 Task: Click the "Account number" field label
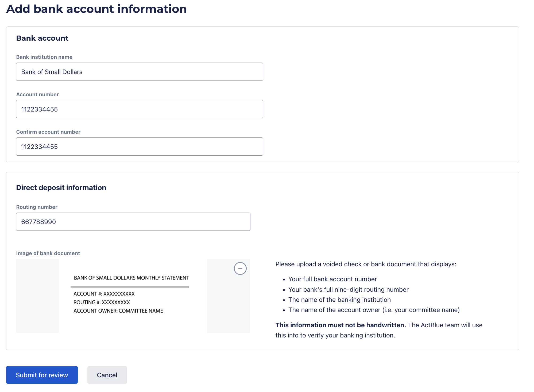pyautogui.click(x=37, y=94)
